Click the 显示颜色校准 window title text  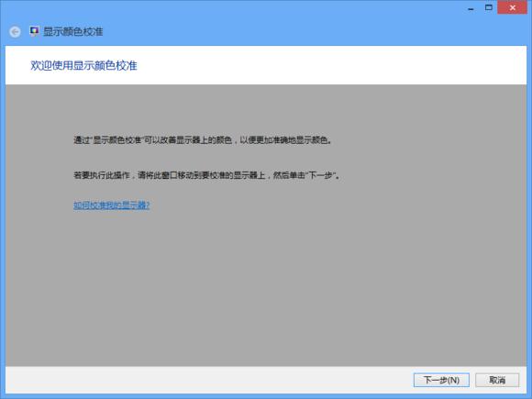(73, 32)
